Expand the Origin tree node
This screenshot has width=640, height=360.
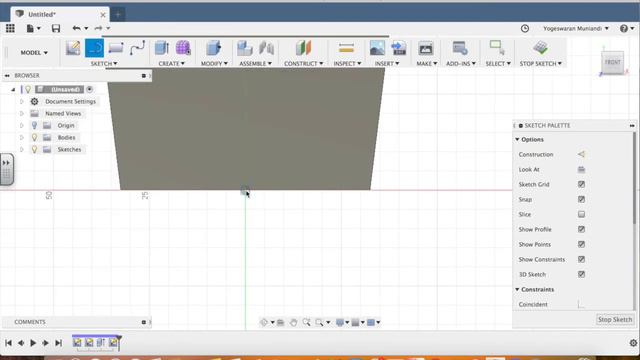pos(22,126)
